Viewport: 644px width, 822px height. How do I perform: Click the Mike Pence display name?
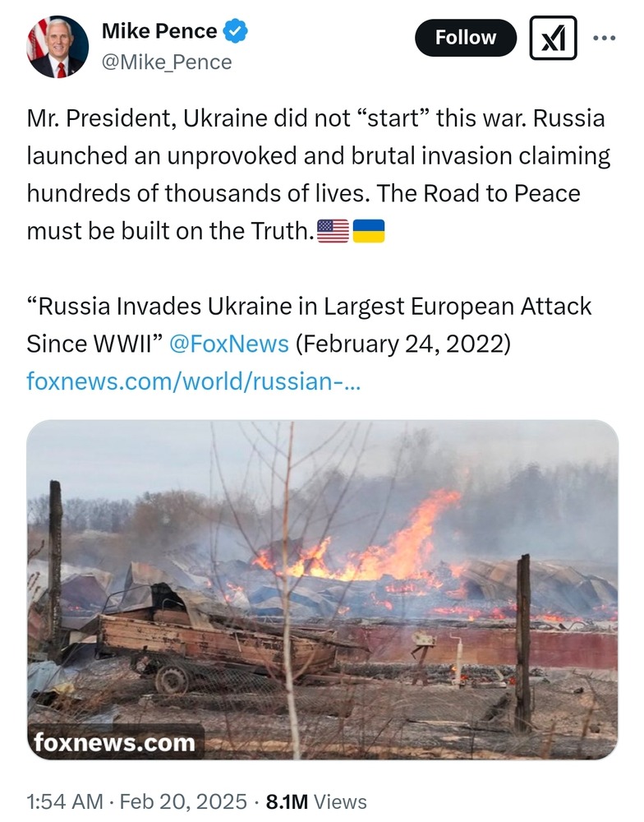pyautogui.click(x=159, y=32)
